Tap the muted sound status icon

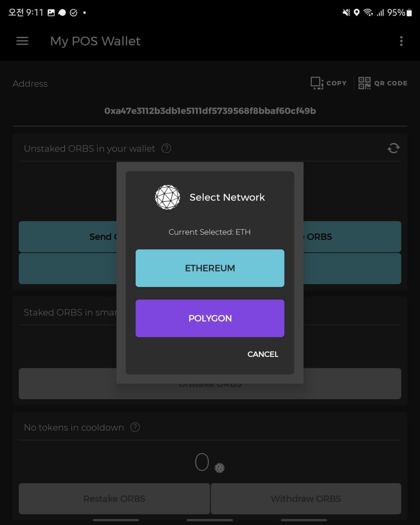click(x=347, y=13)
